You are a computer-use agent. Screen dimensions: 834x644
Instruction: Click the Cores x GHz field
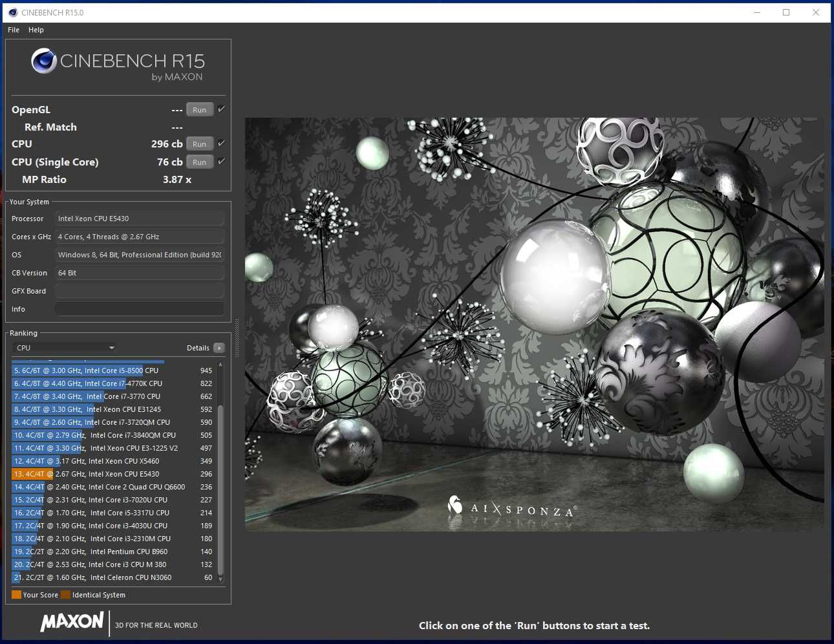(x=140, y=237)
